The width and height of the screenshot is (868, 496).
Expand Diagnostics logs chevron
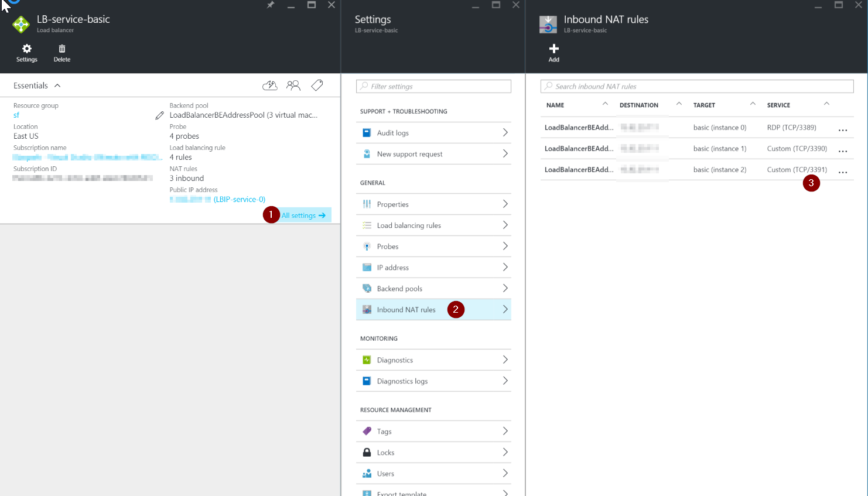(x=505, y=381)
